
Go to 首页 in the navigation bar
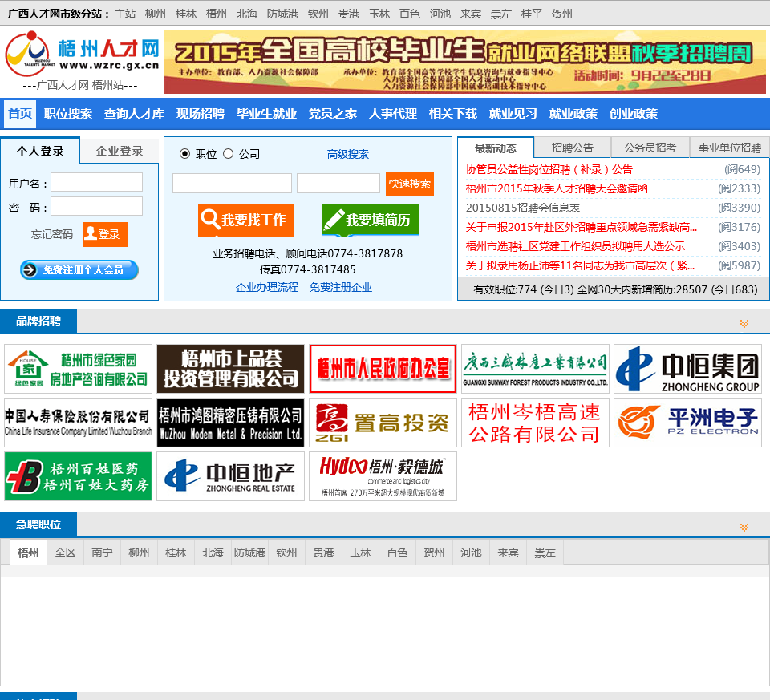20,114
